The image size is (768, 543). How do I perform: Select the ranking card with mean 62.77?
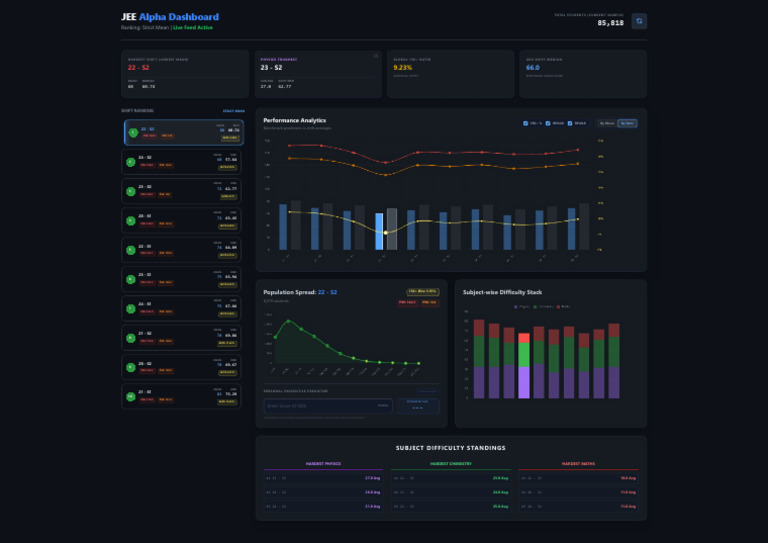(x=181, y=191)
